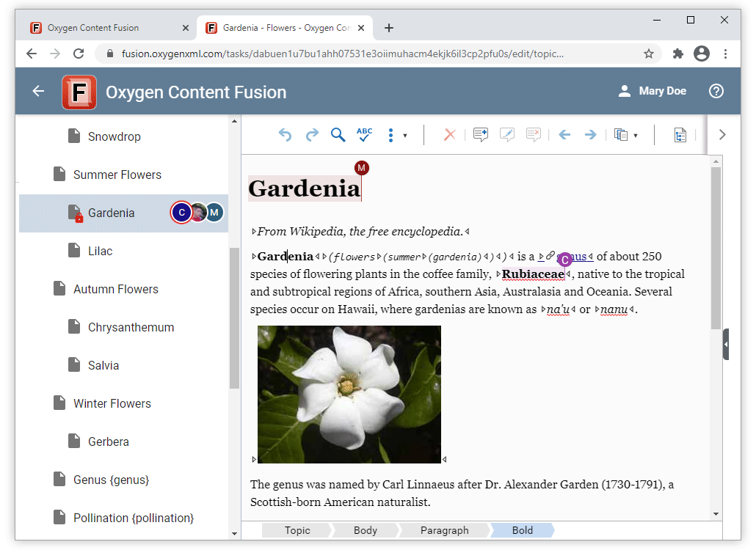The width and height of the screenshot is (756, 550).
Task: Go to the next change arrow
Action: (x=591, y=135)
